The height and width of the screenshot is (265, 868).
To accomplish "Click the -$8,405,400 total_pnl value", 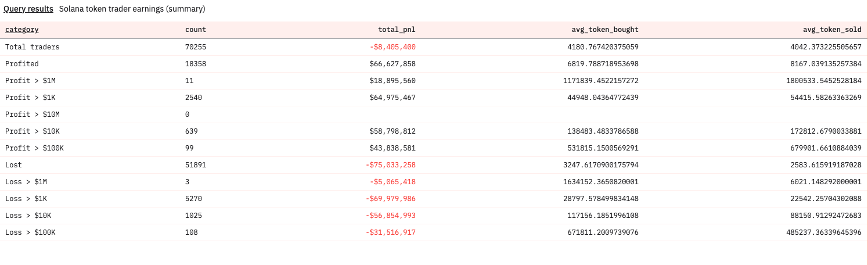I will click(x=392, y=47).
